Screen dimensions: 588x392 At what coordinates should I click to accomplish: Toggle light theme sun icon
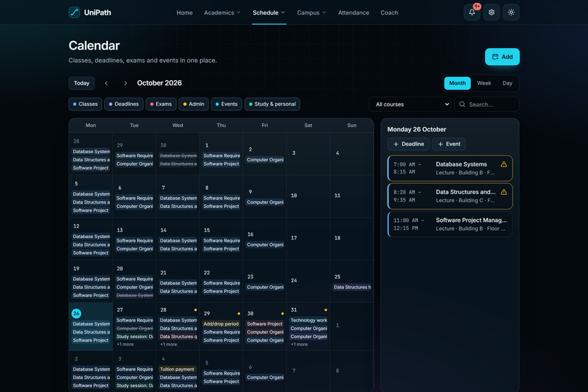pos(511,12)
